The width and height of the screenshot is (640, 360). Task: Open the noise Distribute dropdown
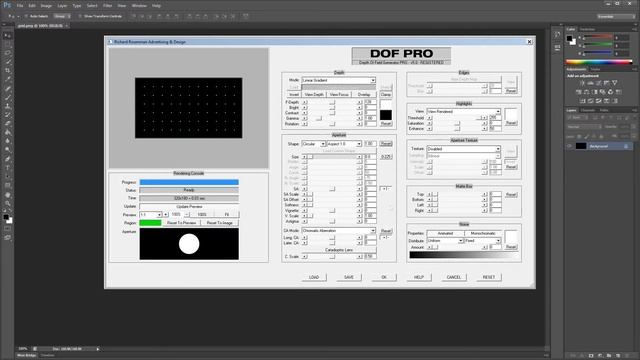(x=445, y=241)
